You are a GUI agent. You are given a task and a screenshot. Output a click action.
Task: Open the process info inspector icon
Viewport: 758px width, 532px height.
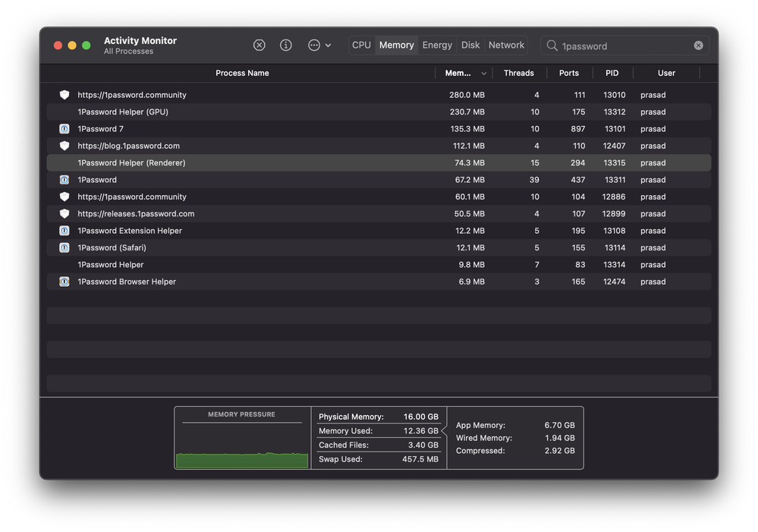(x=286, y=46)
